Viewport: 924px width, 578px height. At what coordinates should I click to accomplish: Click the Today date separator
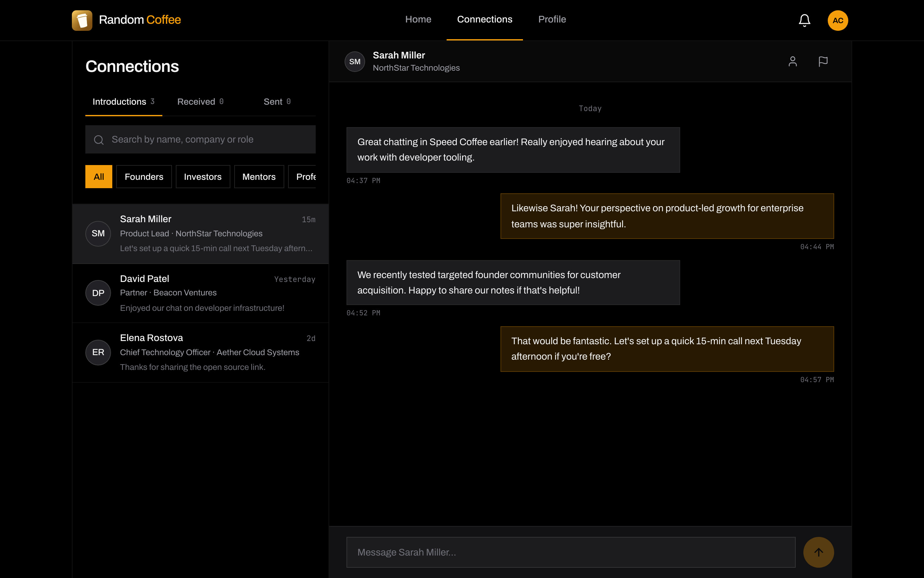(x=590, y=109)
